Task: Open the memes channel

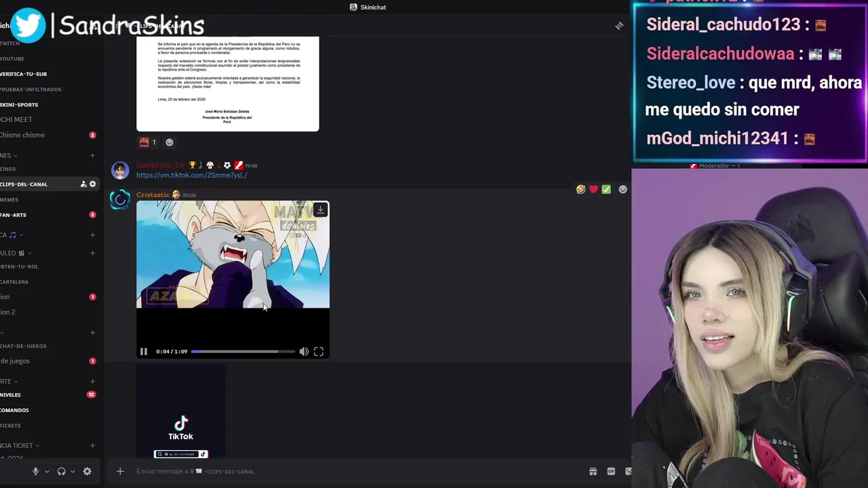Action: click(x=9, y=199)
